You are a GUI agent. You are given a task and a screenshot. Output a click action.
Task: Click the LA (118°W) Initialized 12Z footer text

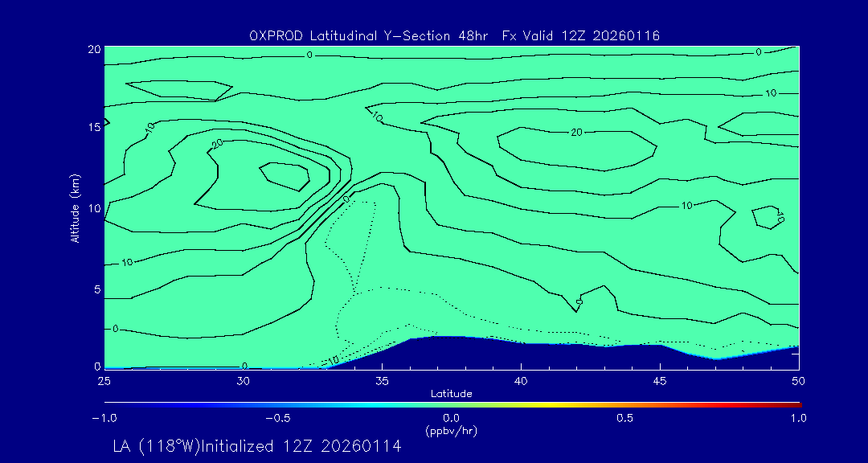pyautogui.click(x=256, y=447)
